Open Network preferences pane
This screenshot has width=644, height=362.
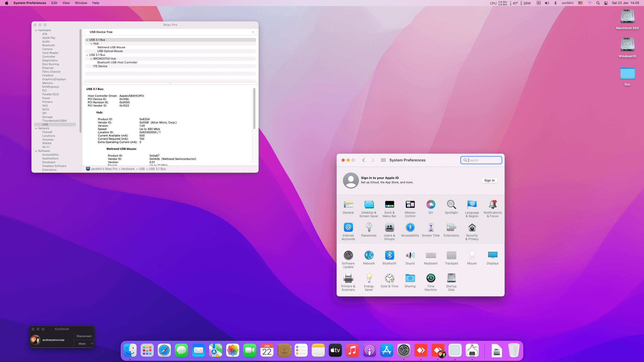coord(369,258)
